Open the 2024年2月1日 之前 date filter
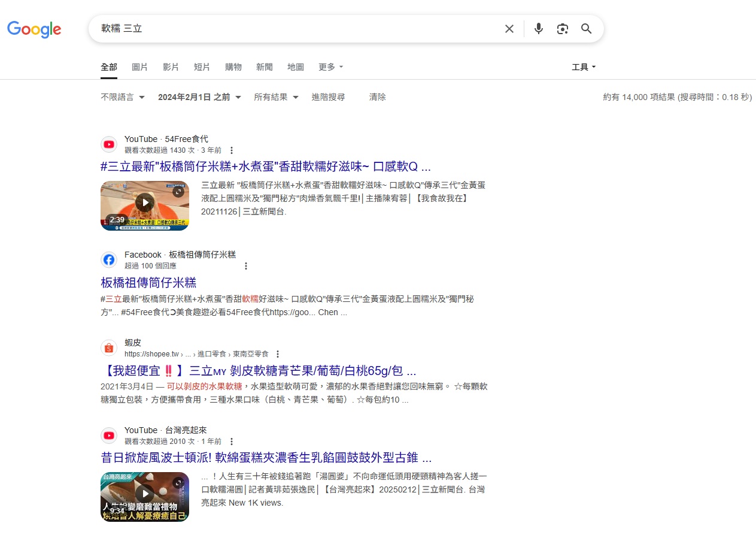 click(x=200, y=97)
